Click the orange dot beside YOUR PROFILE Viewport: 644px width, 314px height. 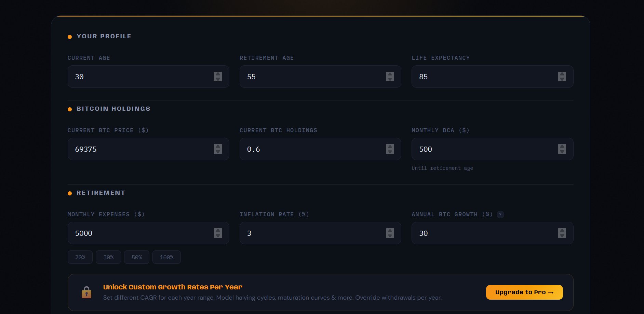[70, 37]
